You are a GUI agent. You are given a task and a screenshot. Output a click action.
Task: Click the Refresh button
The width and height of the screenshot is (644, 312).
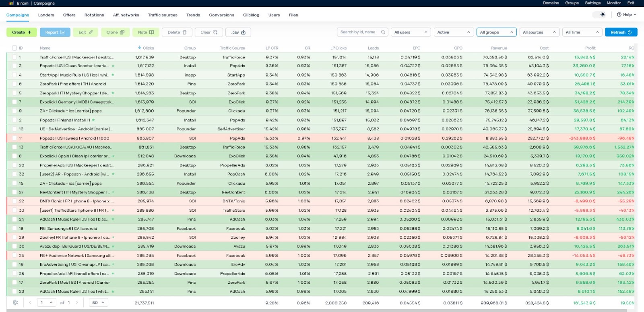621,32
